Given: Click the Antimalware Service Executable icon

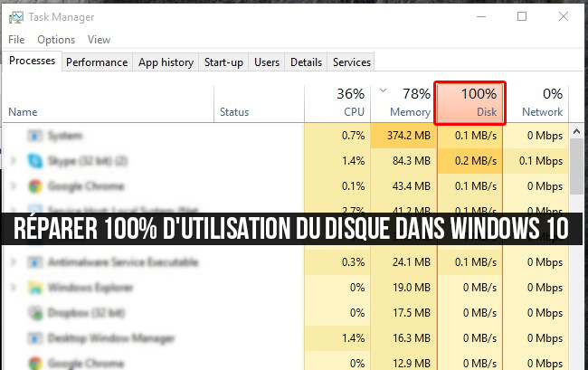Looking at the screenshot, I should pos(35,262).
